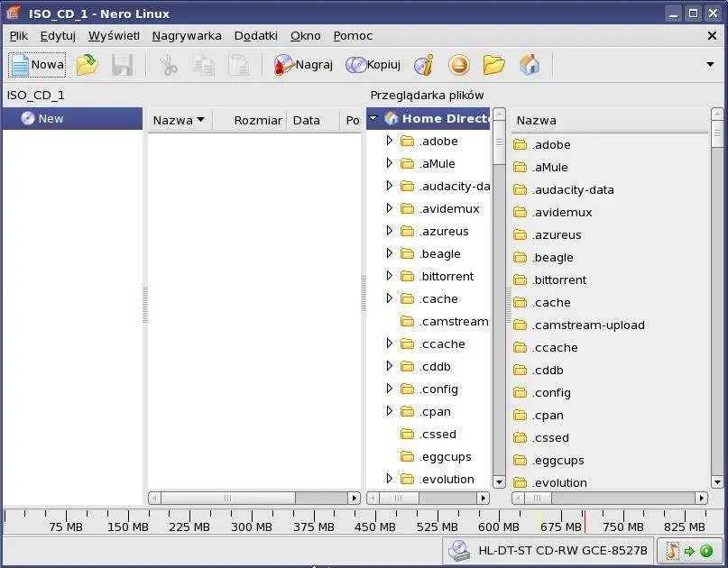This screenshot has width=728, height=568.
Task: Open the Plik menu
Action: click(19, 36)
